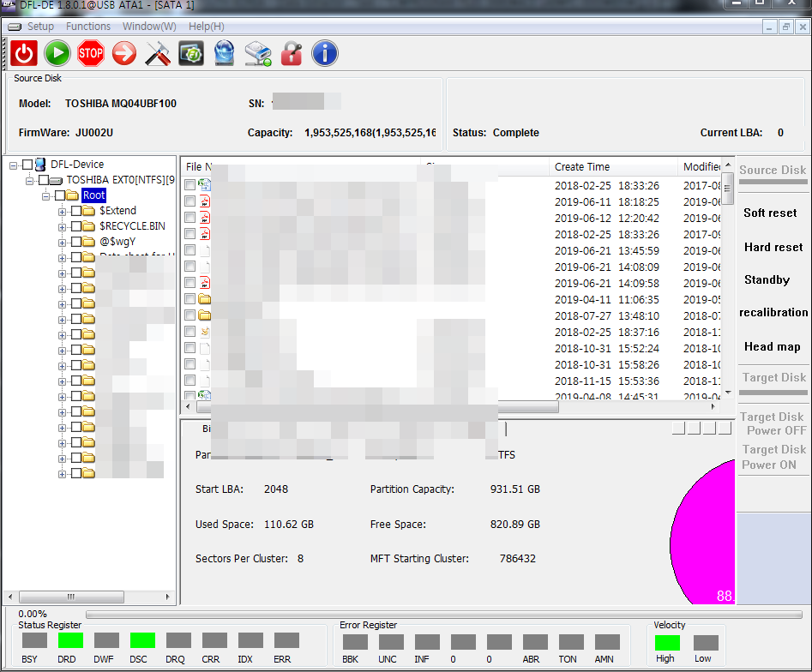Click the Target Disk Power OFF button
The image size is (812, 672).
[x=773, y=423]
